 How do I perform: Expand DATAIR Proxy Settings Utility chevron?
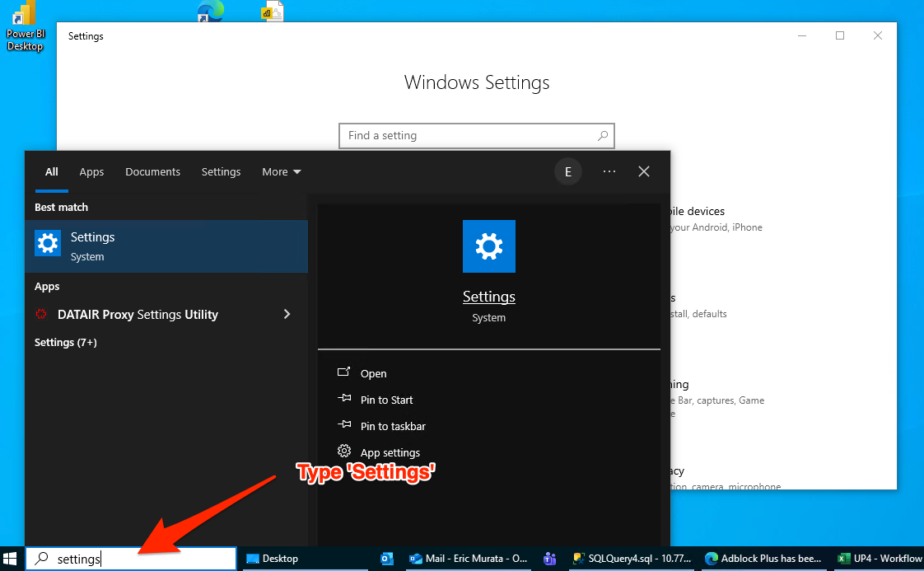tap(287, 314)
